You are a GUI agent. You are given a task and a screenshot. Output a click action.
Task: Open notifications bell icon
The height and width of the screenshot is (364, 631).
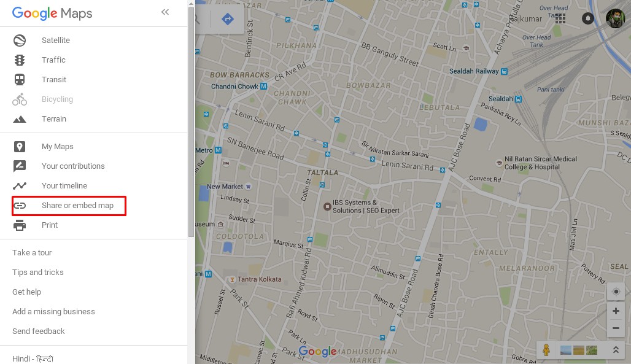click(588, 18)
